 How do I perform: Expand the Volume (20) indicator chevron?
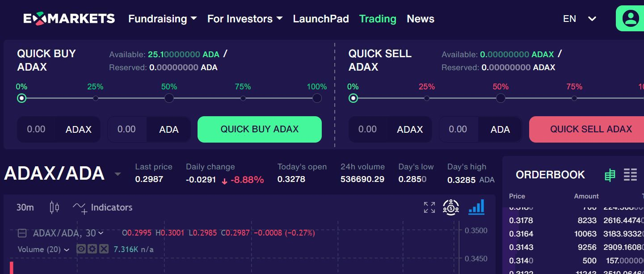tap(67, 250)
